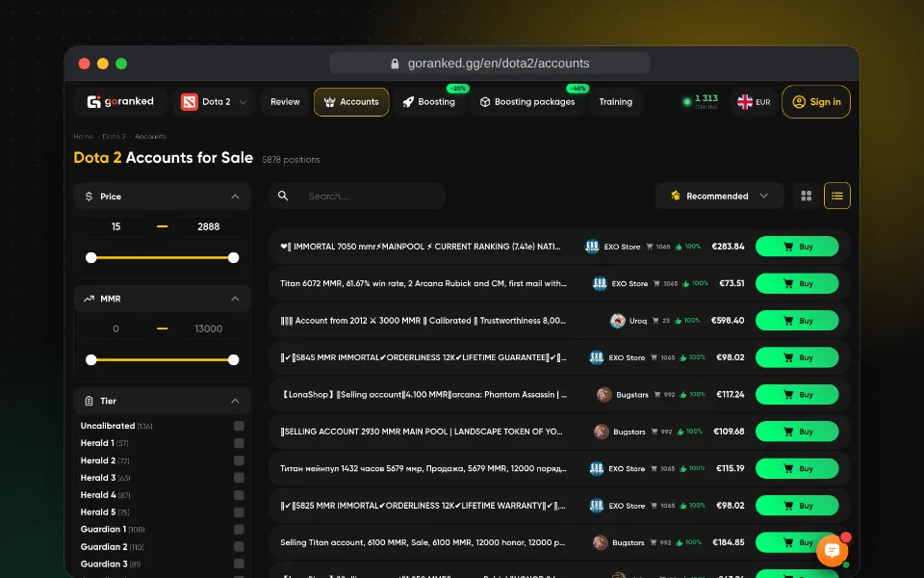The height and width of the screenshot is (578, 924).
Task: Click the maximum price field showing 2888
Action: (x=209, y=226)
